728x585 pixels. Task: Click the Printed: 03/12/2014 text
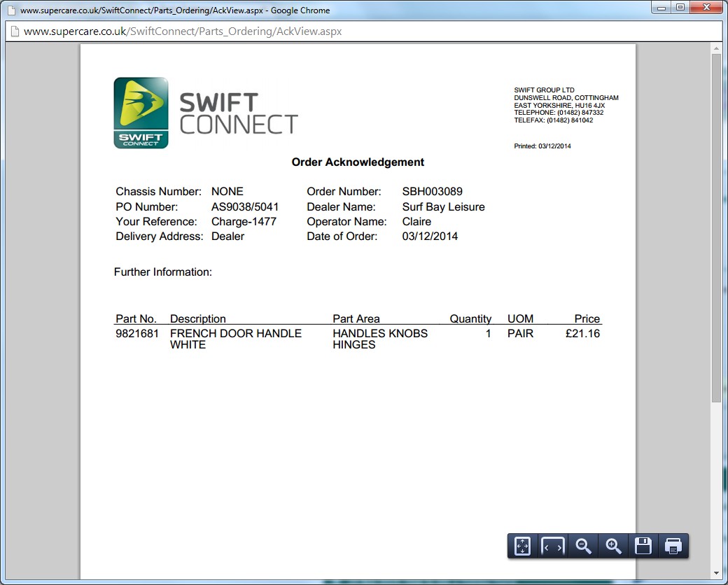542,146
